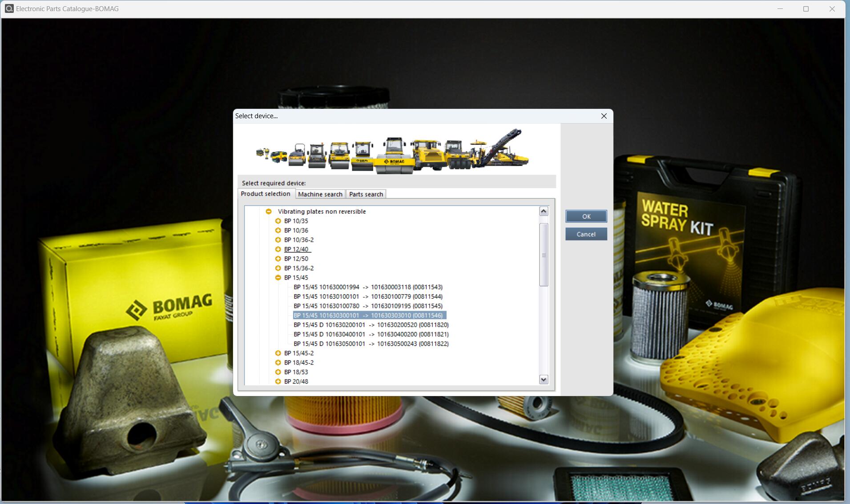This screenshot has width=850, height=504.
Task: Select the BP 12/40 label
Action: coord(297,249)
